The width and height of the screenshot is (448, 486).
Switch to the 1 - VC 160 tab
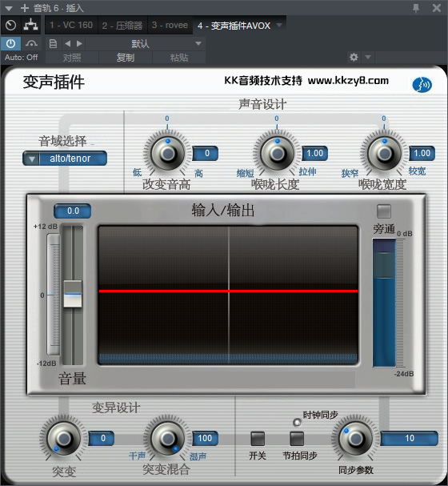71,25
